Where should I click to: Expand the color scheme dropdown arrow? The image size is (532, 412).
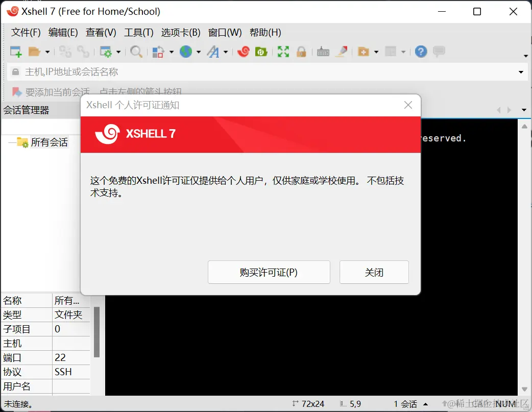[172, 52]
